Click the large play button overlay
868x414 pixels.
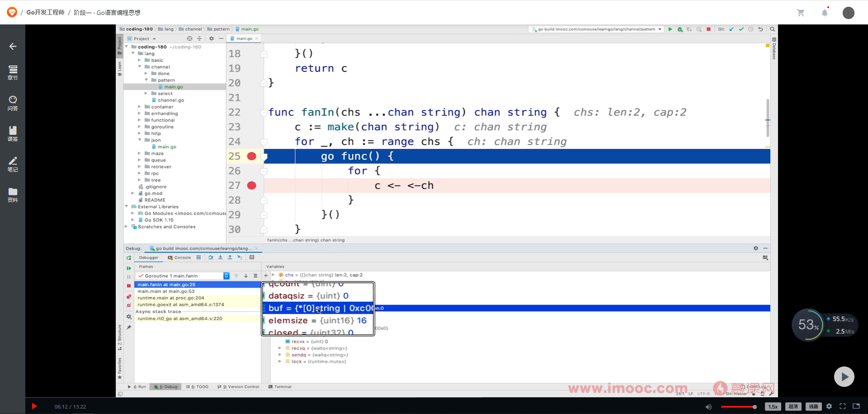(844, 376)
